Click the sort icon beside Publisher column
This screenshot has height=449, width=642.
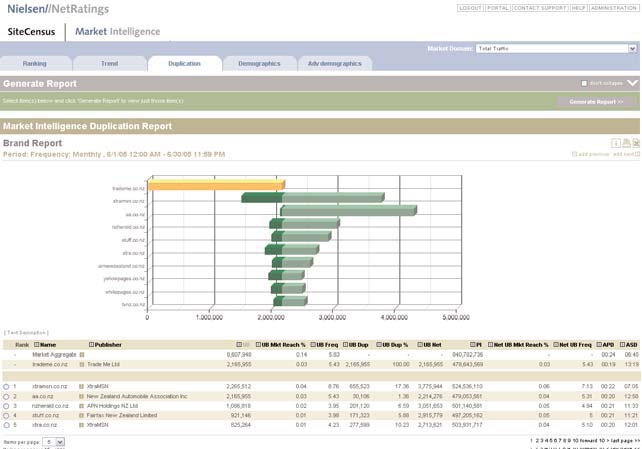point(92,344)
